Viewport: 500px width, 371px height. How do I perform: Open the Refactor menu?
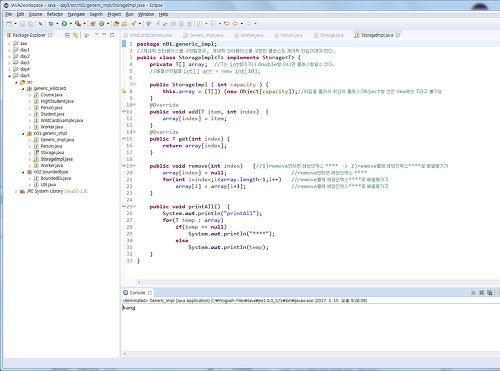pos(55,14)
